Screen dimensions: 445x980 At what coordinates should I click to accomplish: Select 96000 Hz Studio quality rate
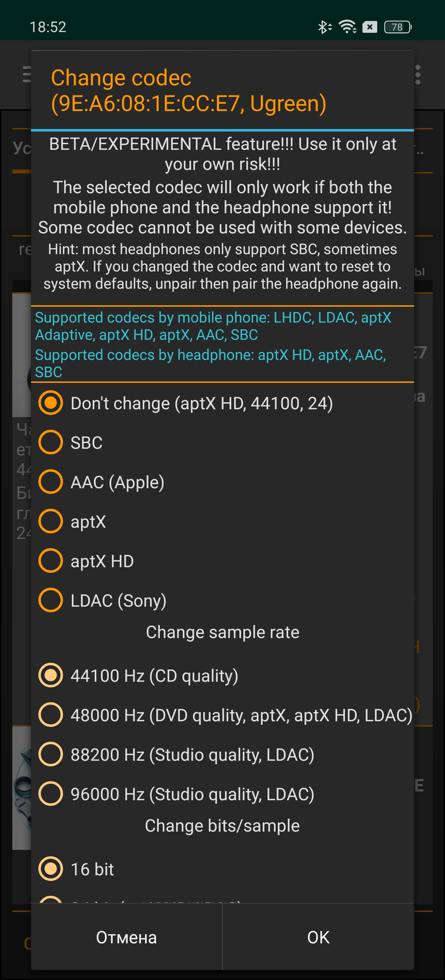pyautogui.click(x=51, y=794)
